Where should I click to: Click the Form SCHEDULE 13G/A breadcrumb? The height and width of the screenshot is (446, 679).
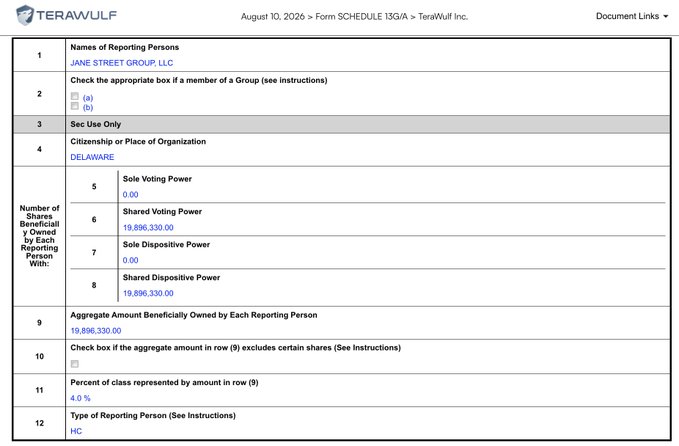click(362, 16)
